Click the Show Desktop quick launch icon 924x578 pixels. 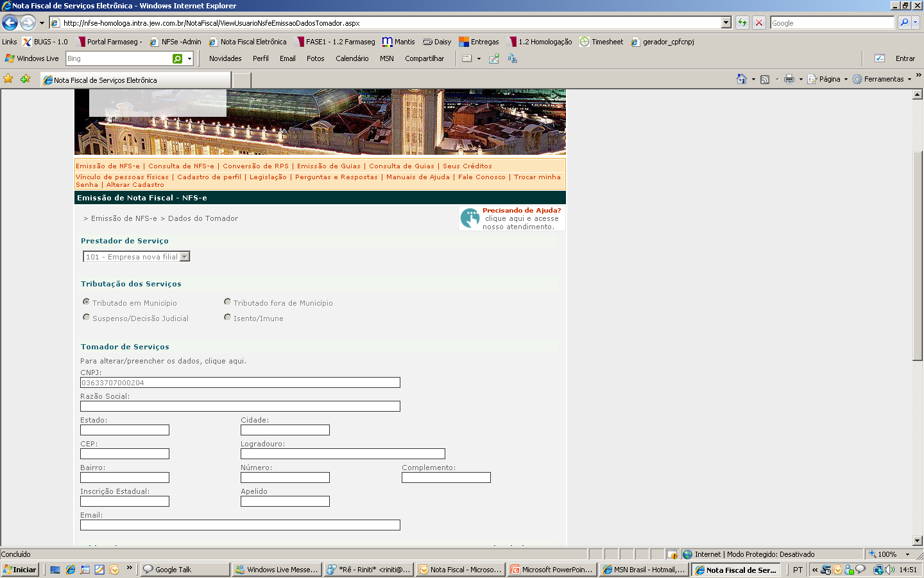pos(55,570)
